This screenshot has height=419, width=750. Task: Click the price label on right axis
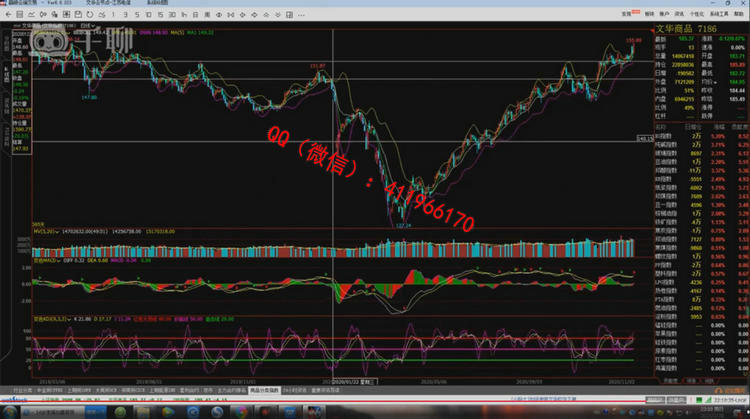click(645, 139)
